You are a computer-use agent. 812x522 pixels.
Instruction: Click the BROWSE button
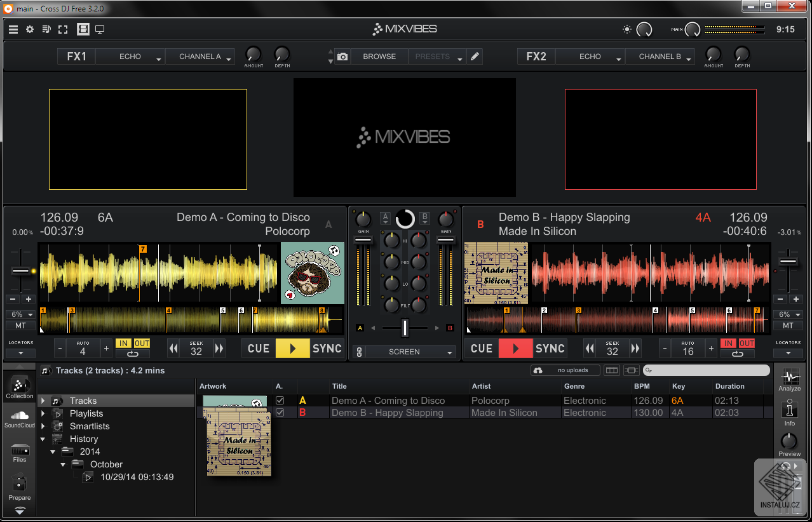coord(379,57)
